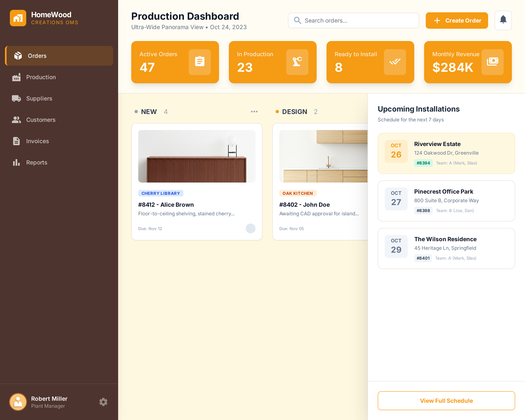Select Invoices from the sidebar
This screenshot has height=420, width=525.
tap(37, 141)
